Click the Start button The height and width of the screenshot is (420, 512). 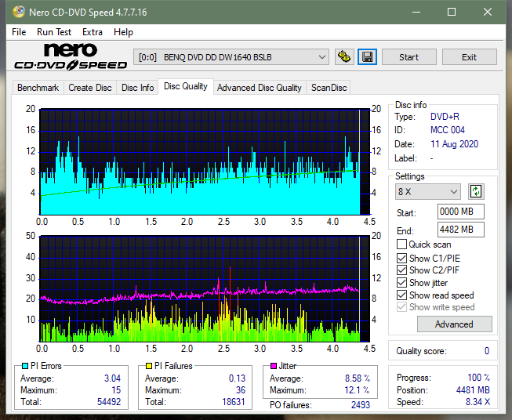(x=409, y=57)
